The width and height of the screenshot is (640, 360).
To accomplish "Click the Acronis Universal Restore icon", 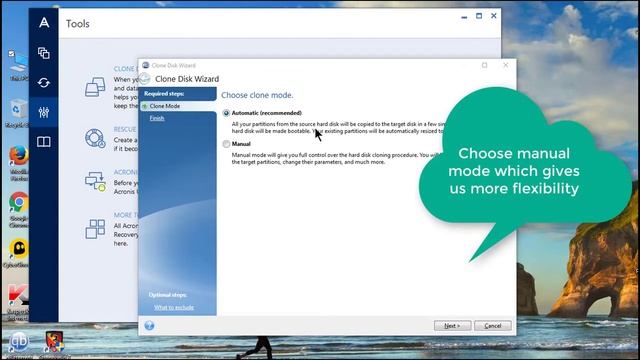I will click(x=95, y=182).
